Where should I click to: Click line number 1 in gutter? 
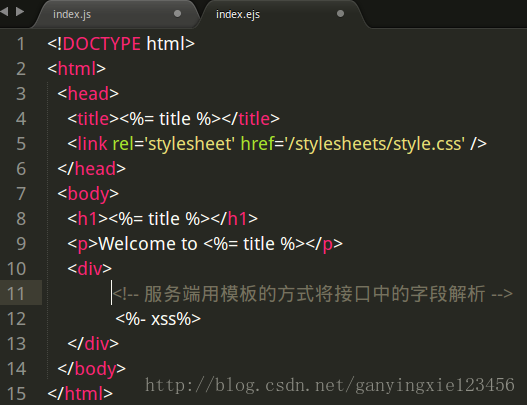(x=21, y=44)
